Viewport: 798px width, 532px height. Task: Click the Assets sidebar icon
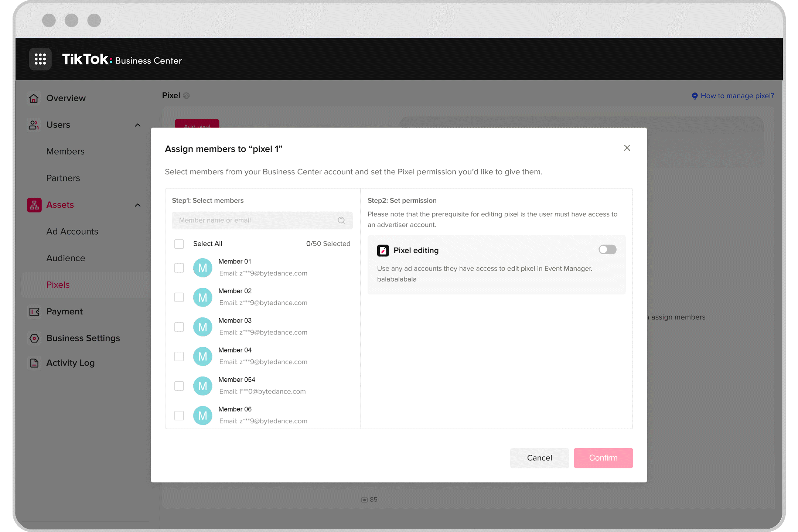(x=34, y=205)
